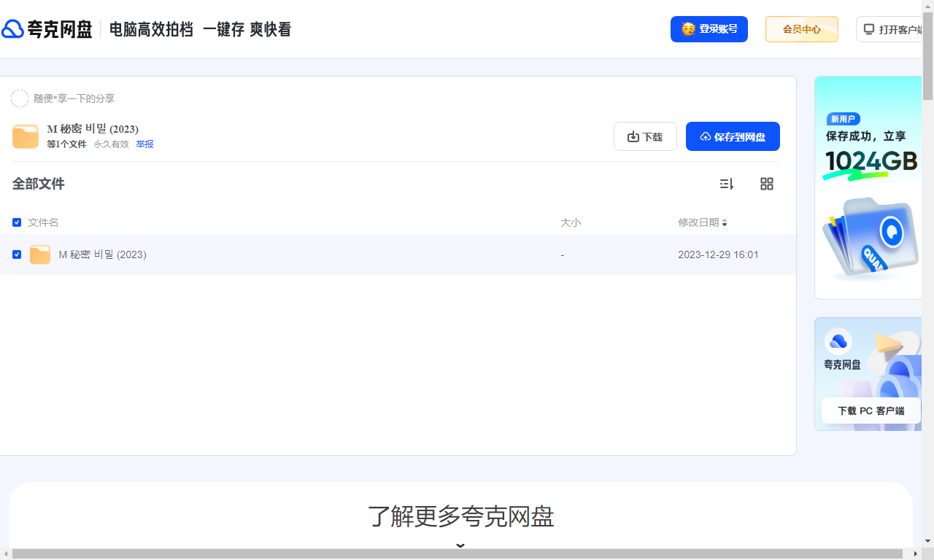Click 下载 PC 客户端 button

(871, 411)
